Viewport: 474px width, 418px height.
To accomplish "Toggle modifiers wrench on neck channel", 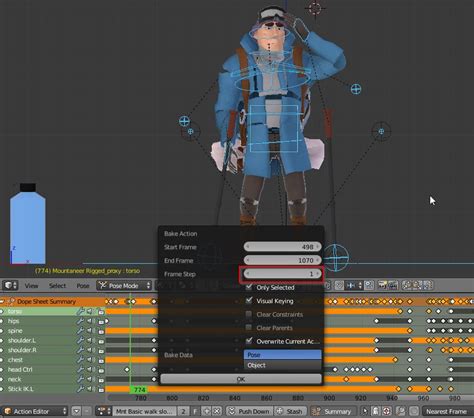I will (80, 379).
